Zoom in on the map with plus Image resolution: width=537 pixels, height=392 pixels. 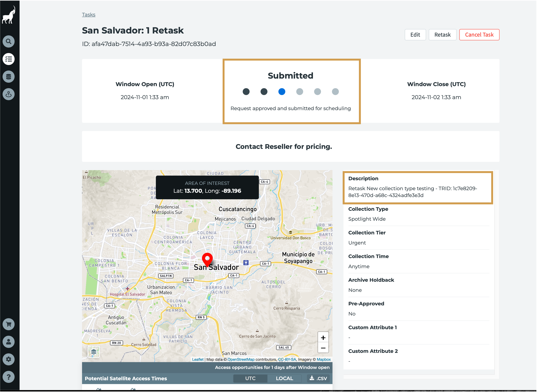[x=323, y=338]
